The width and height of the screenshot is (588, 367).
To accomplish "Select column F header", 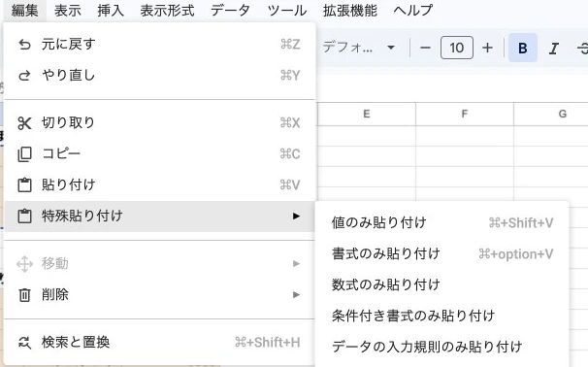I will click(x=464, y=114).
